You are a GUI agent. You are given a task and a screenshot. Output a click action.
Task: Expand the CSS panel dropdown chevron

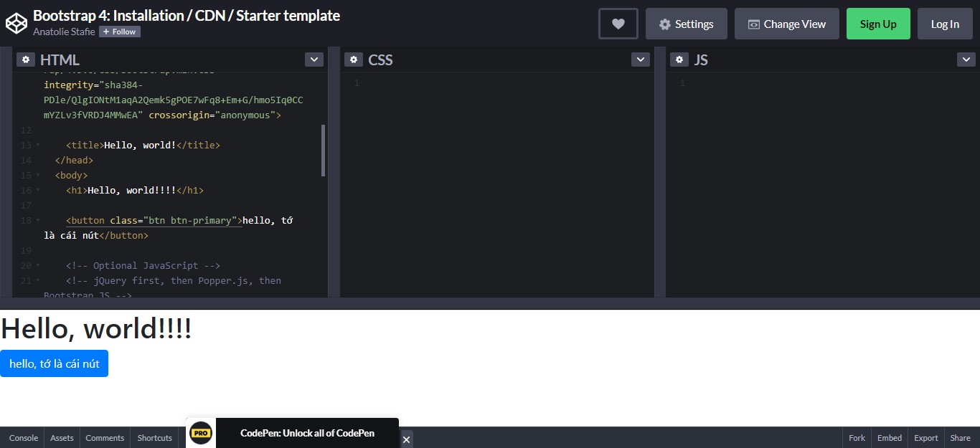(640, 59)
